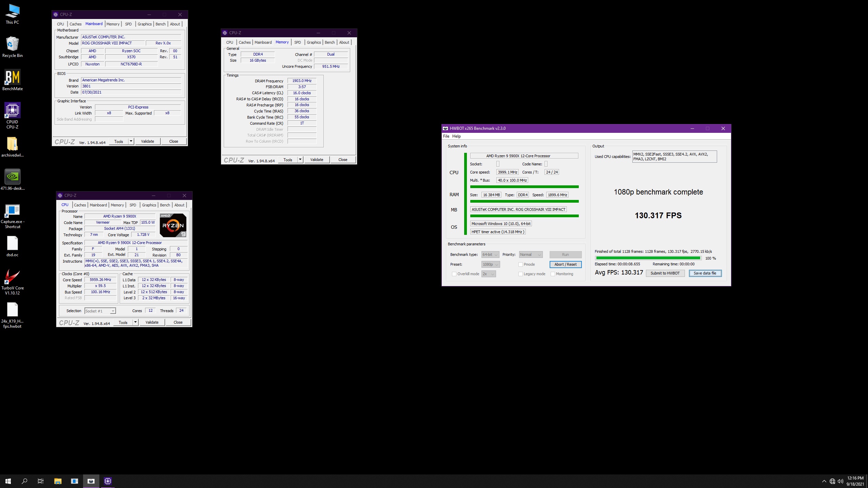This screenshot has width=868, height=488.
Task: Open the Windows Start menu
Action: point(8,481)
